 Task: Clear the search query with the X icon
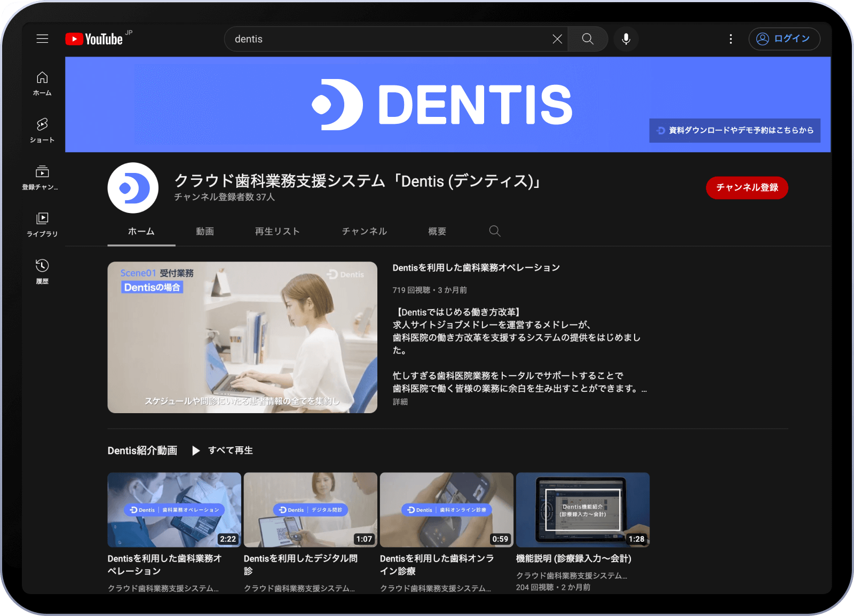557,38
